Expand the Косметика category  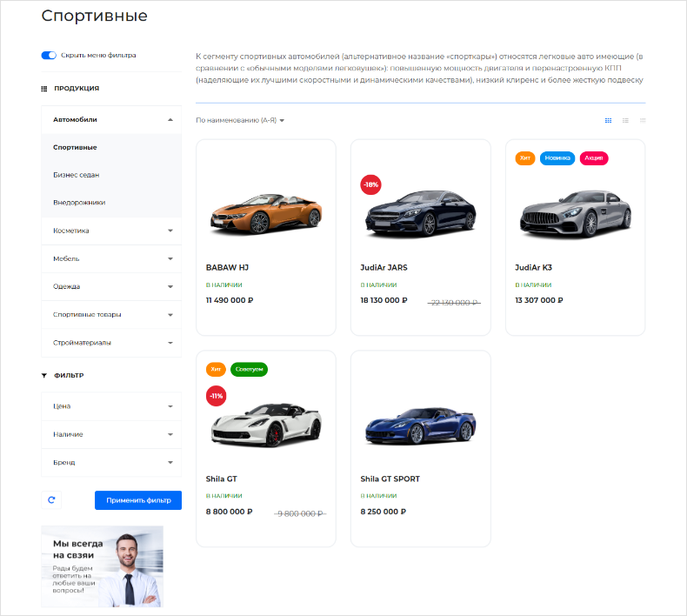(x=170, y=231)
